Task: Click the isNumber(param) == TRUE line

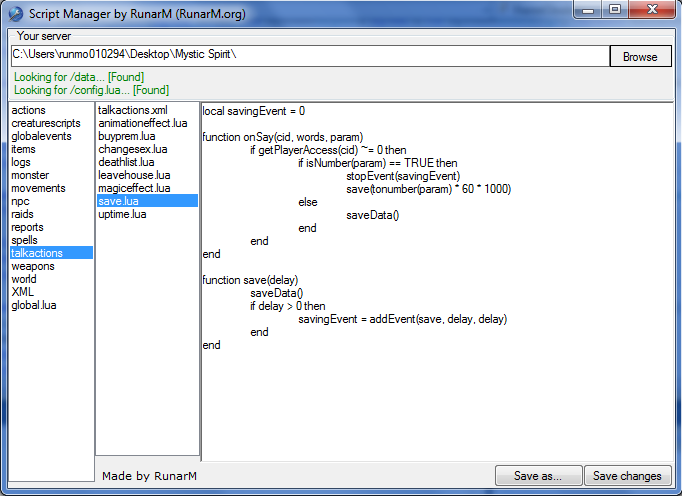Action: 378,163
